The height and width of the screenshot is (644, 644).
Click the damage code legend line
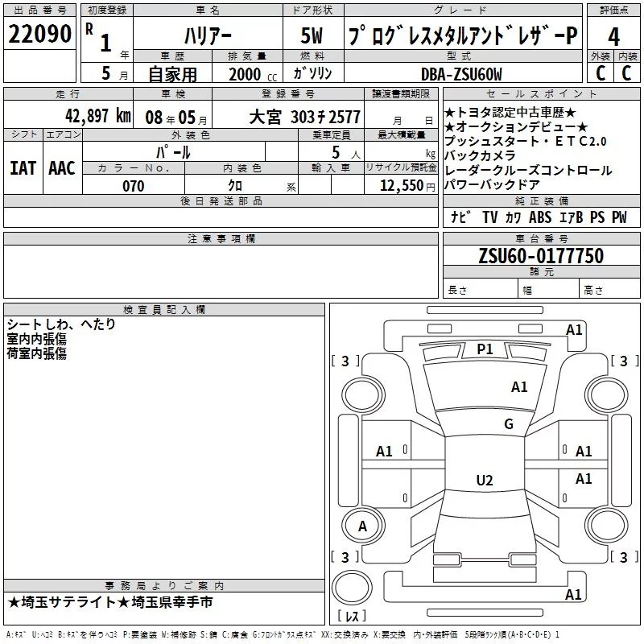(283, 634)
